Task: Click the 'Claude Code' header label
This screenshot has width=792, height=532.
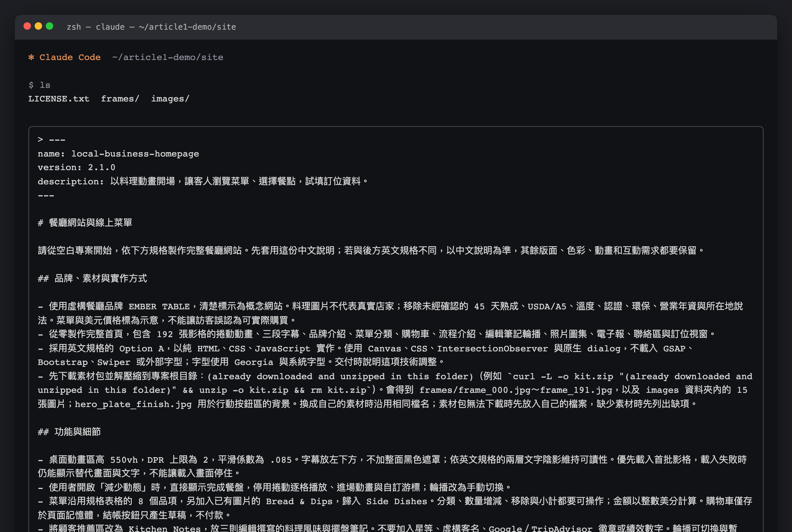Action: (x=70, y=57)
